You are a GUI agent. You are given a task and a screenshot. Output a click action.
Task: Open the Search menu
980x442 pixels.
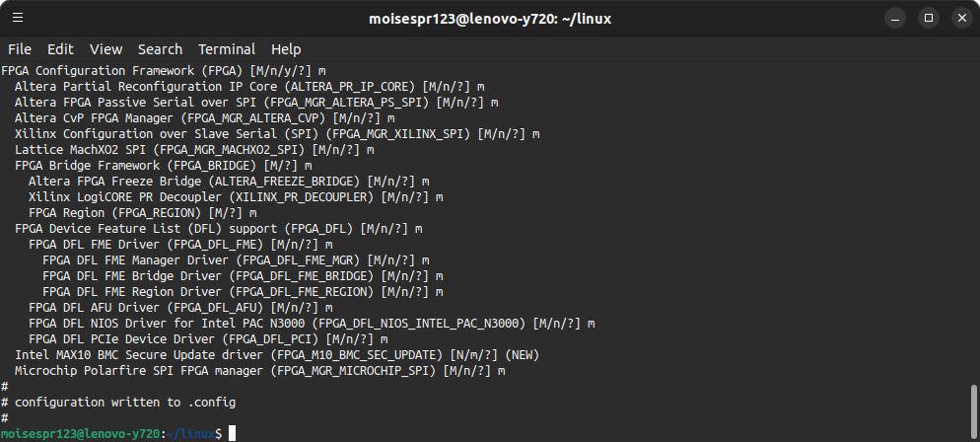point(160,49)
